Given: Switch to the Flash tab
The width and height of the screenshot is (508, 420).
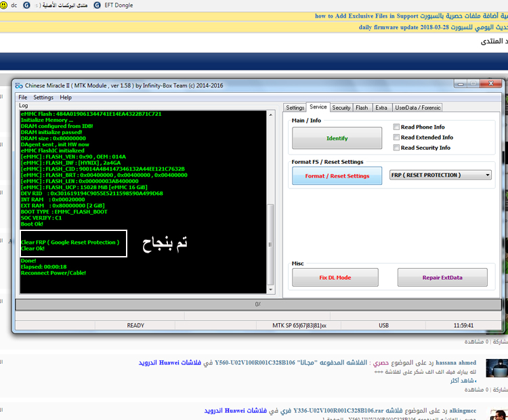Looking at the screenshot, I should pyautogui.click(x=362, y=108).
